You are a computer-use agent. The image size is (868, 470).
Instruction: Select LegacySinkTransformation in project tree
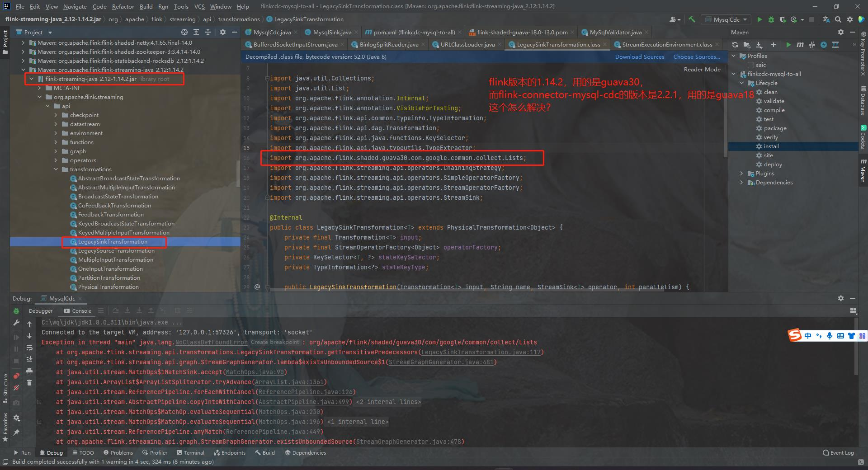[x=113, y=242]
